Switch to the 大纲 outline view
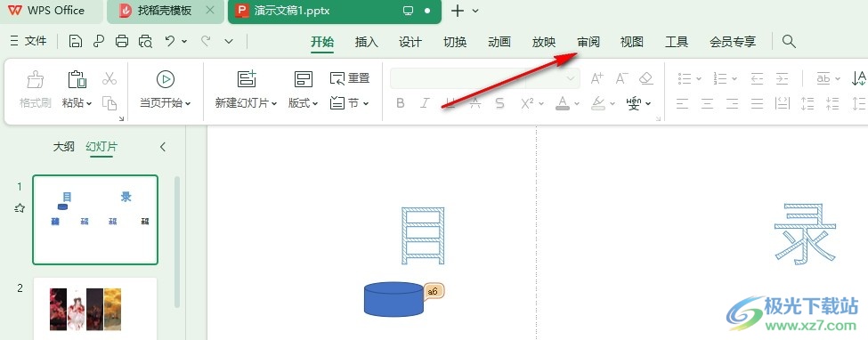 (x=64, y=147)
